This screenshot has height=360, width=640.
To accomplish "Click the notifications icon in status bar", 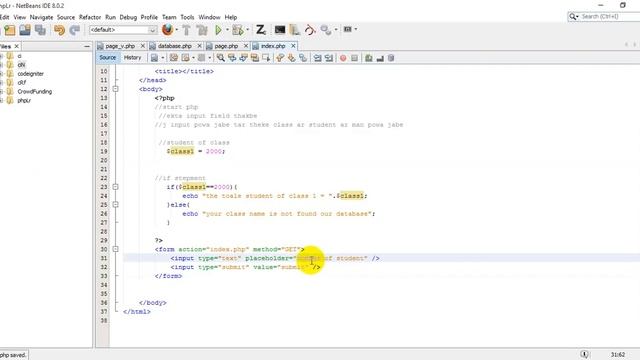I will [584, 354].
